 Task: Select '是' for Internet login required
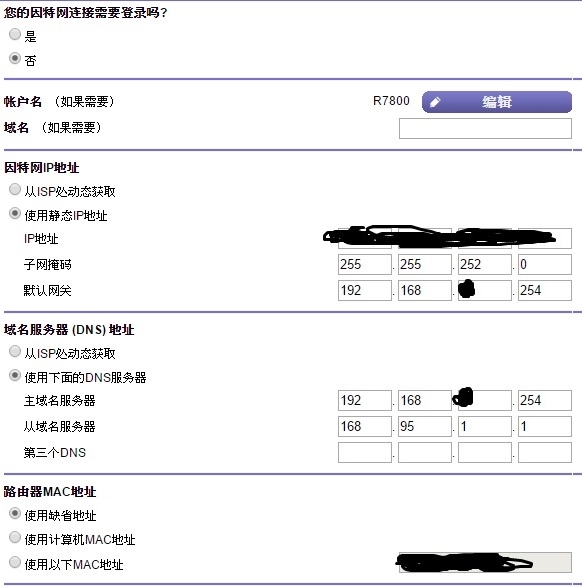(15, 34)
